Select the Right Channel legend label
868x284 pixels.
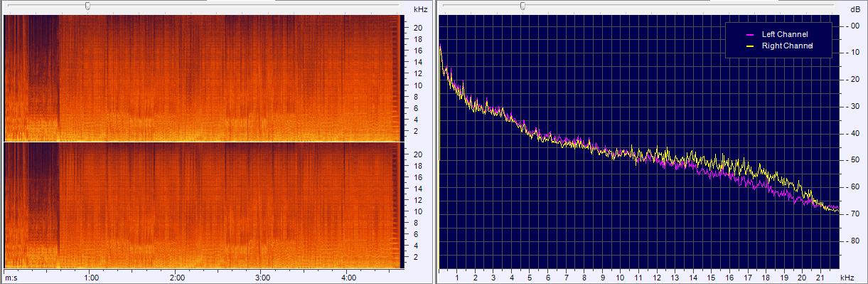(787, 46)
